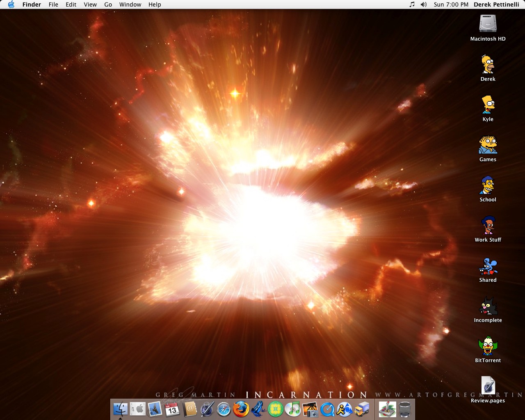
Task: Launch Safari compass icon in dock
Action: coord(224,409)
